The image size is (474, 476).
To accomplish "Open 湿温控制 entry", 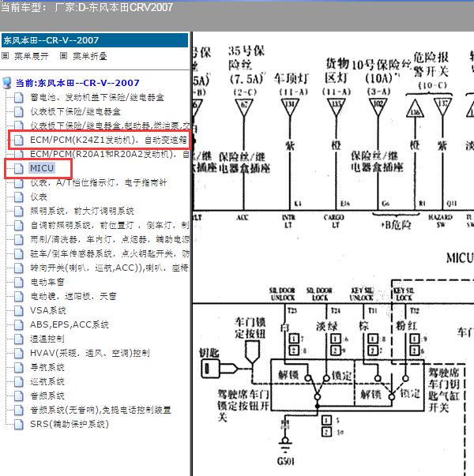I will pos(47,339).
